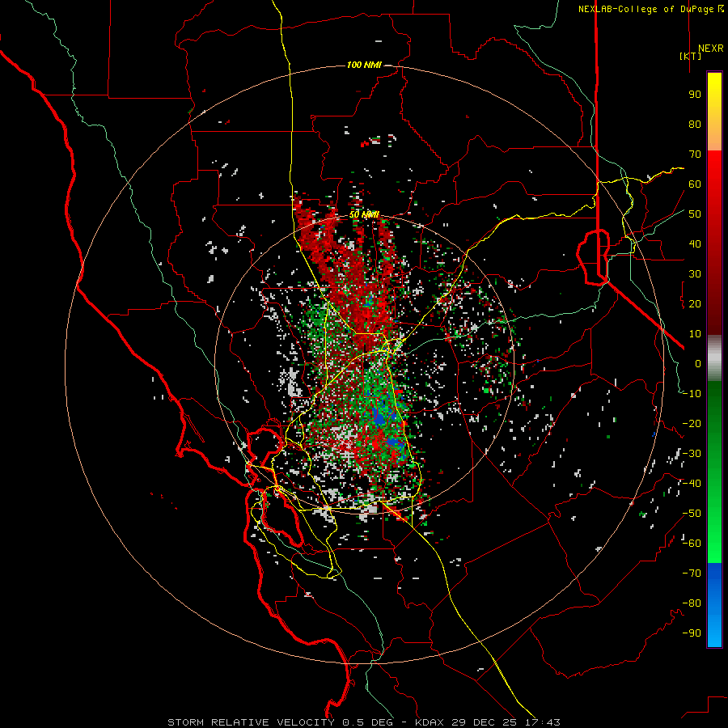Click the [KT] units label
This screenshot has width=728, height=728.
tap(691, 56)
